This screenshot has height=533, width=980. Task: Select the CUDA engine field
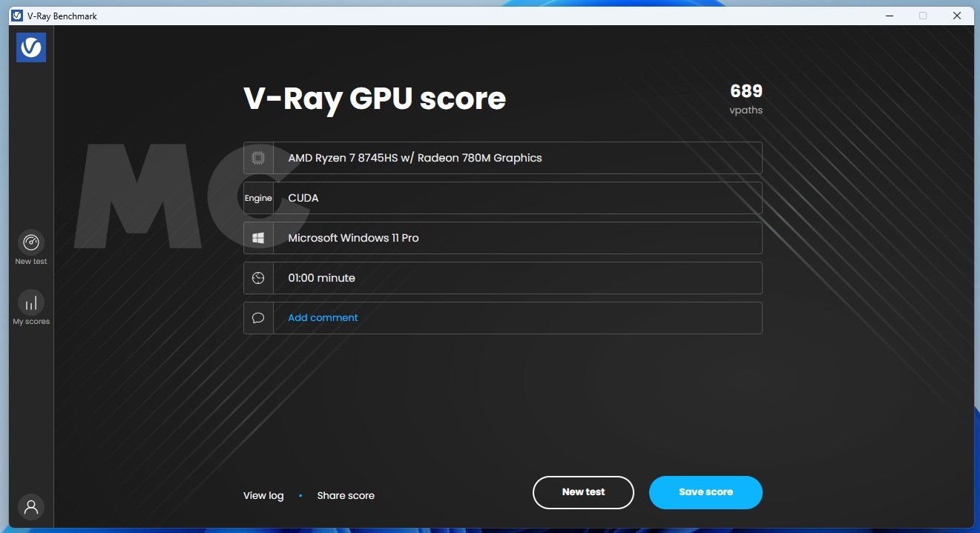pos(517,198)
